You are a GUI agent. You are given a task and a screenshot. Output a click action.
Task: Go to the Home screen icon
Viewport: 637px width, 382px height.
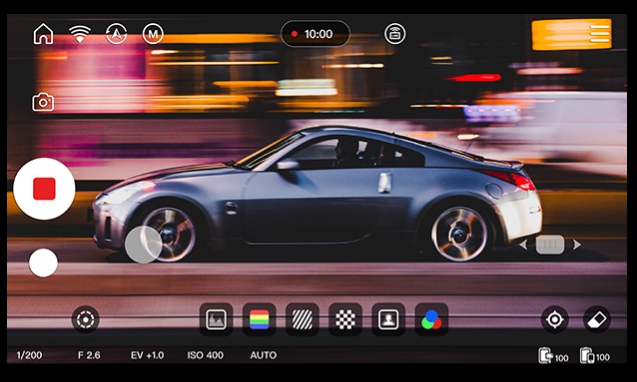(x=43, y=34)
